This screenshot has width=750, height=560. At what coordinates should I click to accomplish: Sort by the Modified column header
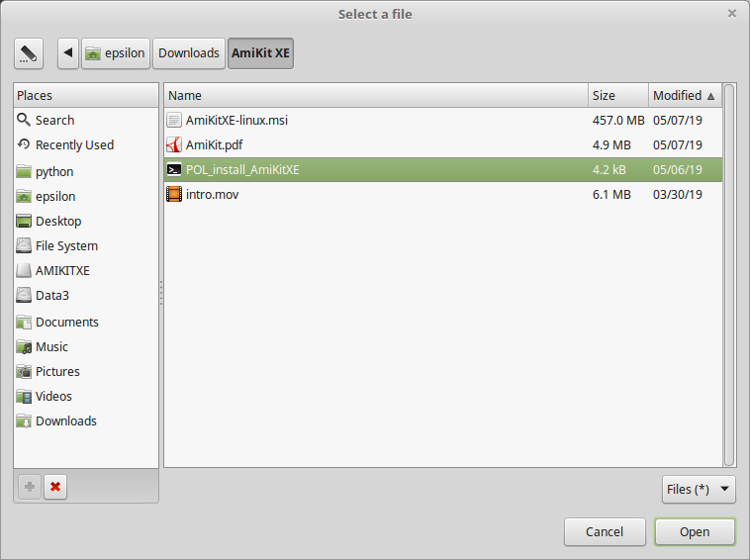click(x=685, y=95)
